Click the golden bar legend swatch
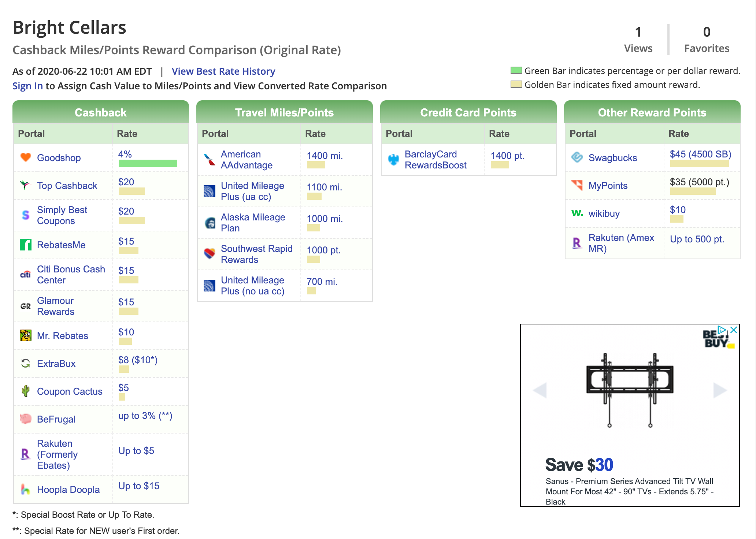Image resolution: width=756 pixels, height=539 pixels. coord(516,84)
